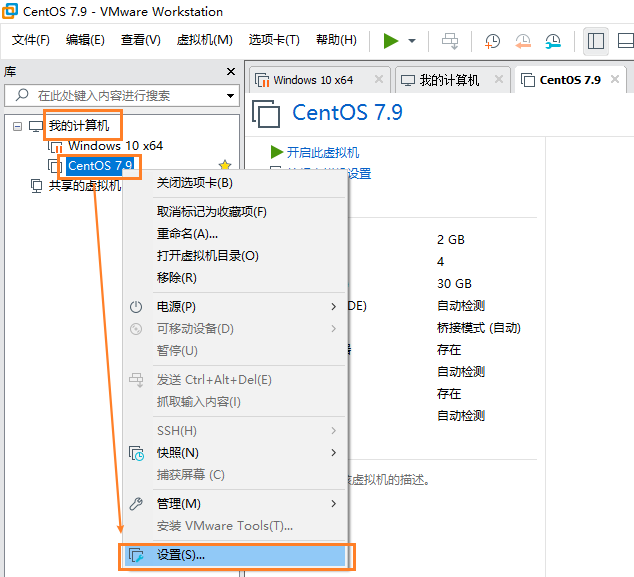634x577 pixels.
Task: Collapse the 我的计算机 tree node
Action: [17, 127]
